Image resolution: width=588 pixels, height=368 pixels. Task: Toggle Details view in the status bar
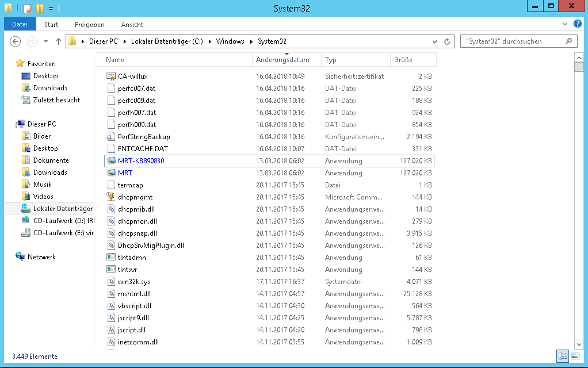563,356
